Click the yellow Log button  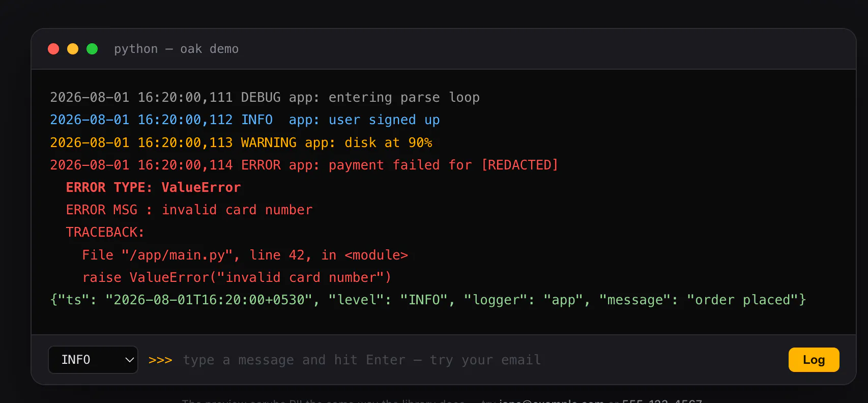[814, 360]
